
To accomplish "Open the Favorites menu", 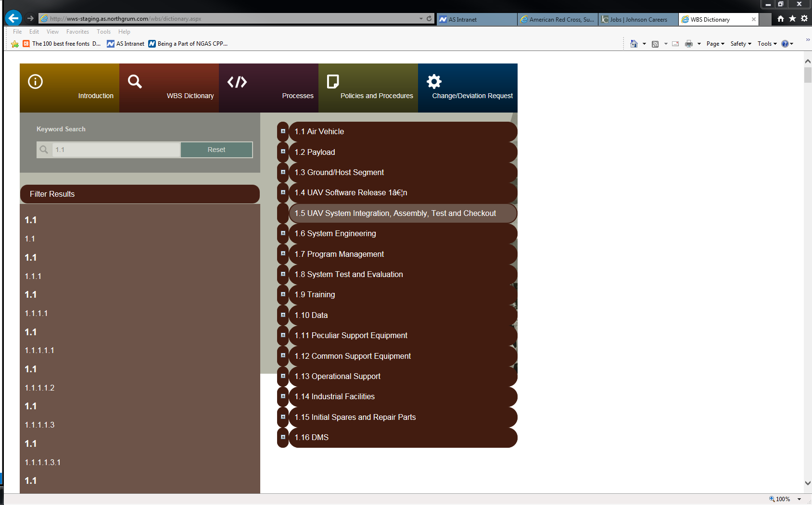I will (77, 32).
